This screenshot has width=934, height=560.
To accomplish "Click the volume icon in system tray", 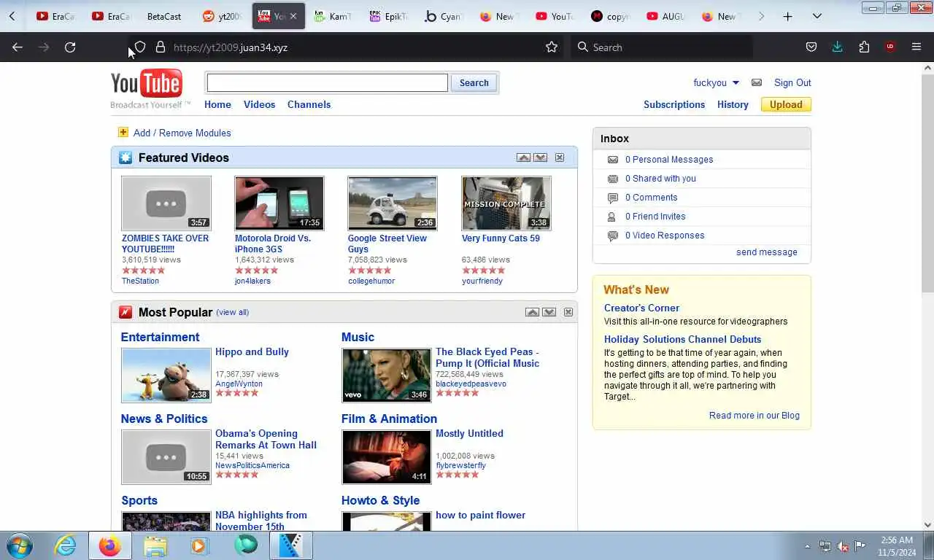I will coord(843,546).
